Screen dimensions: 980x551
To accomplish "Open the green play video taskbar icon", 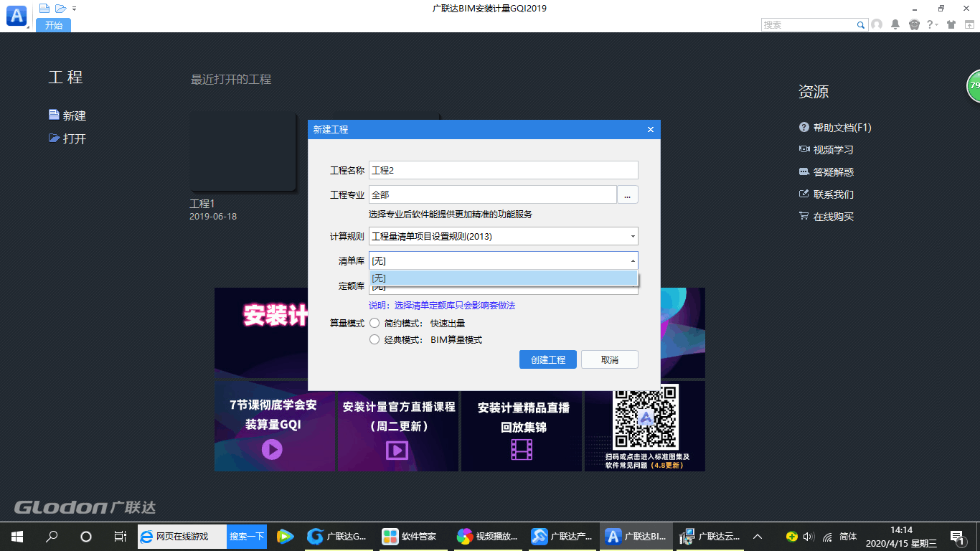I will (285, 536).
